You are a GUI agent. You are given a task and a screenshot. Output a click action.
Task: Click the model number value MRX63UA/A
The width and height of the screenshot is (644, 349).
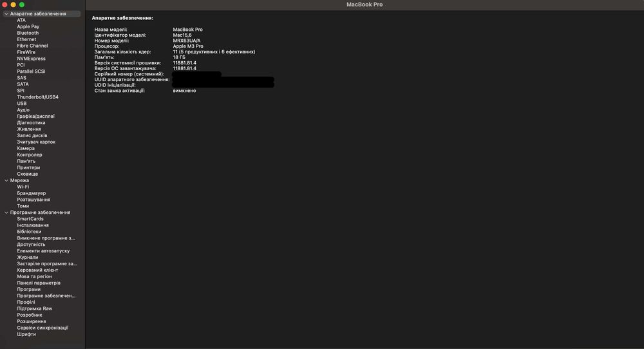[x=187, y=41]
